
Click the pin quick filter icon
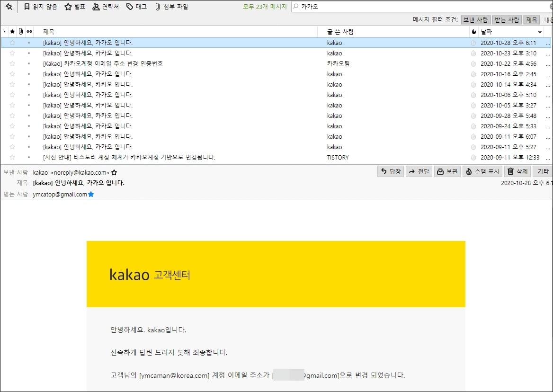pyautogui.click(x=9, y=6)
